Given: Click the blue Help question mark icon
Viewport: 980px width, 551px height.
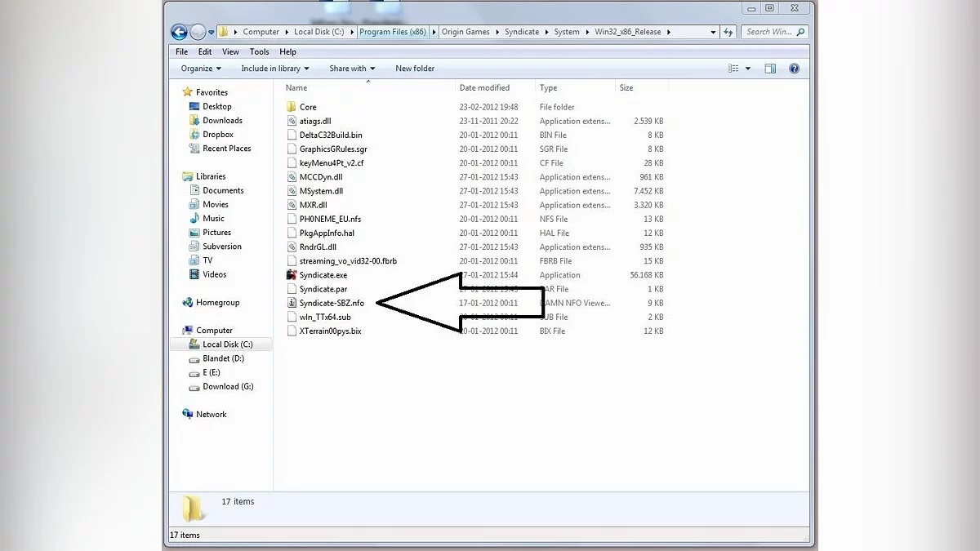Looking at the screenshot, I should [794, 69].
